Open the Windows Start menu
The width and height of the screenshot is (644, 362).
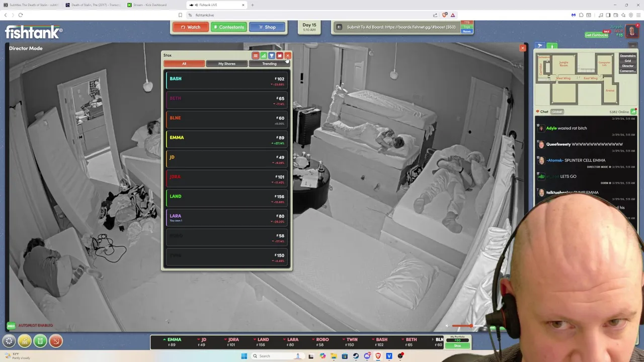point(244,356)
